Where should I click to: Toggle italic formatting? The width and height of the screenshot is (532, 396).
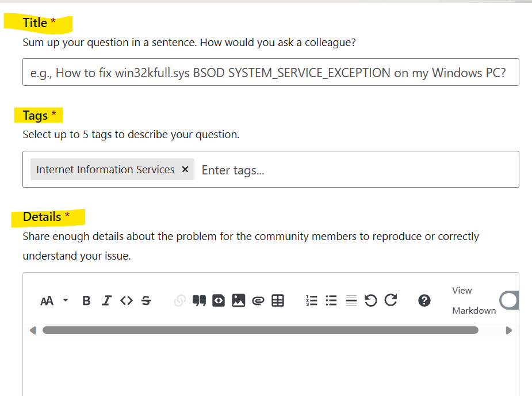pos(106,300)
